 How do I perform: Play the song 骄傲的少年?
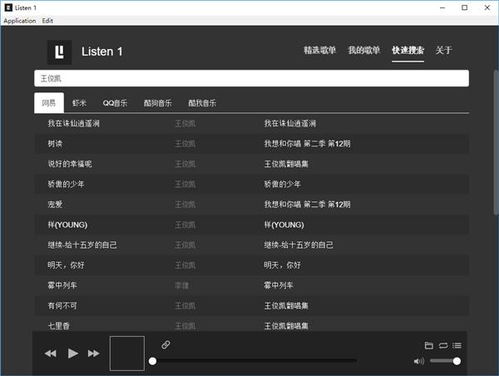tap(66, 184)
